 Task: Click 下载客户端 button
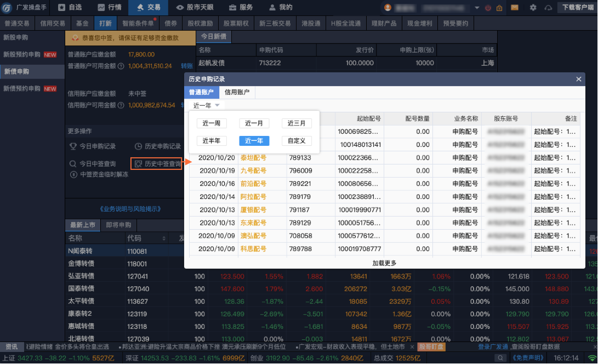click(578, 7)
